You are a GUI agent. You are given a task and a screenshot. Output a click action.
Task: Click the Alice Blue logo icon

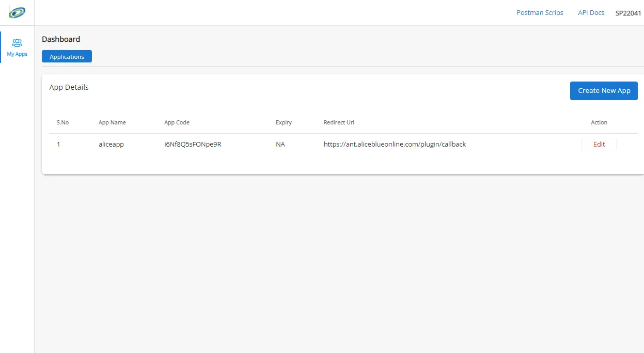[x=17, y=12]
